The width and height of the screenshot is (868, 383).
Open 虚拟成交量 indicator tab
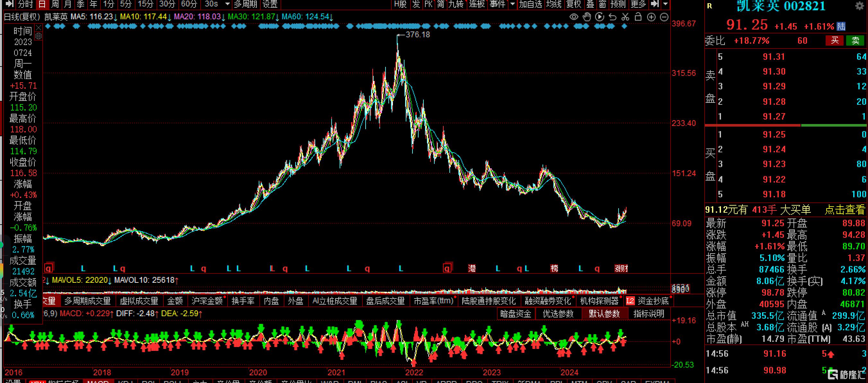pos(139,301)
